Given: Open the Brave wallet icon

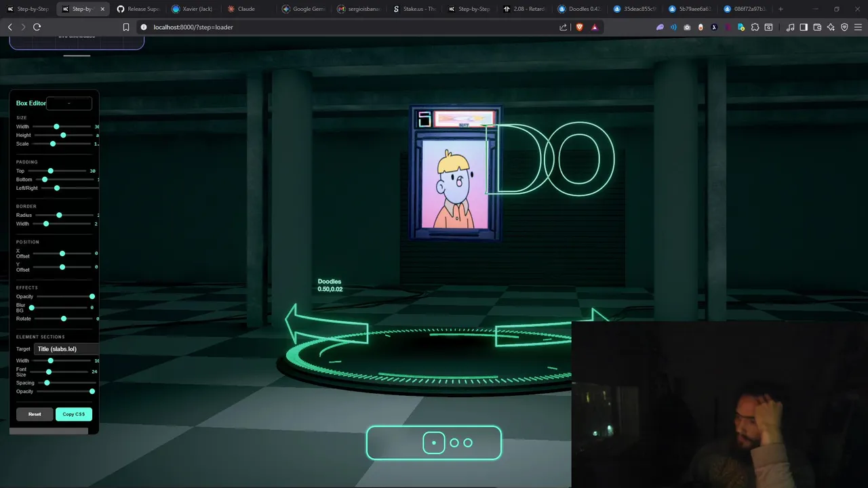Looking at the screenshot, I should click(817, 27).
